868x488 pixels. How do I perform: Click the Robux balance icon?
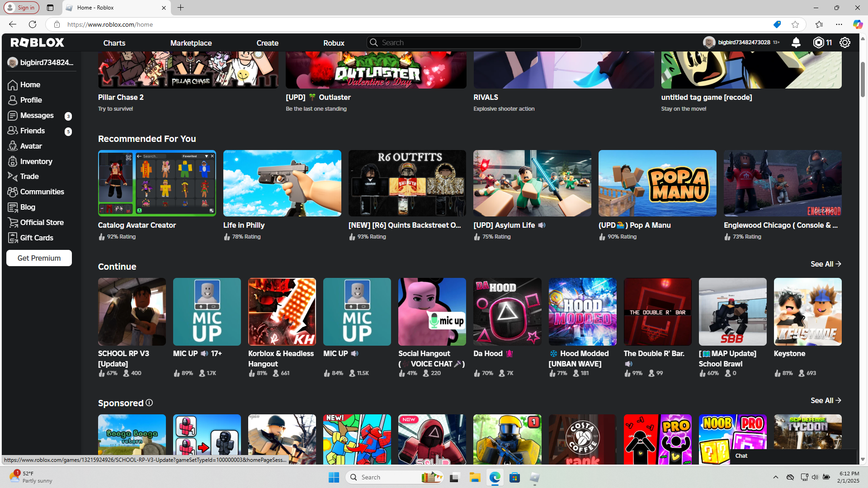tap(818, 42)
